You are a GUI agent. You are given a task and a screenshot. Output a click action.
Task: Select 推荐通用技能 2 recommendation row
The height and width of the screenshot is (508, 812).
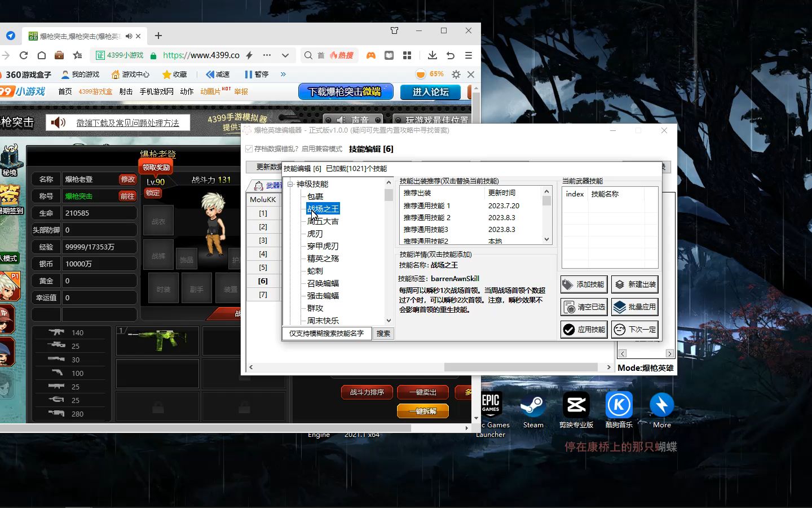point(471,217)
